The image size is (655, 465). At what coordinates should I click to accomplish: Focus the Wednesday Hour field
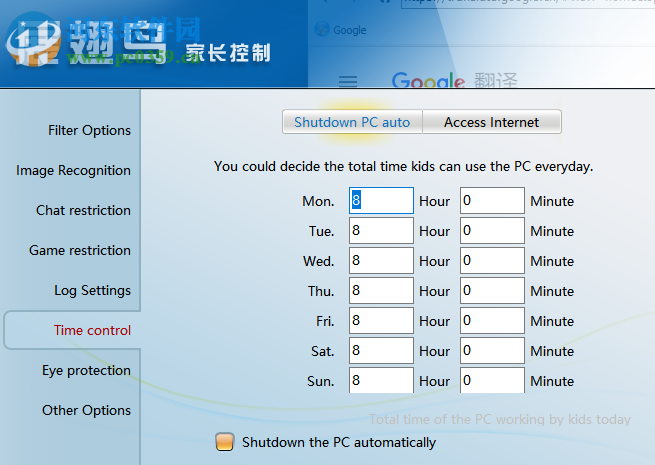[381, 261]
